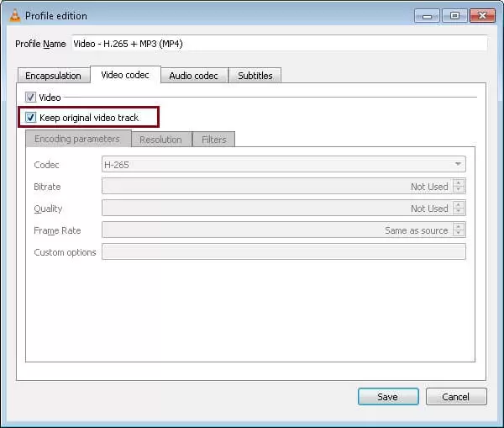Cancel the profile edition dialog
Image resolution: width=504 pixels, height=428 pixels.
(456, 396)
